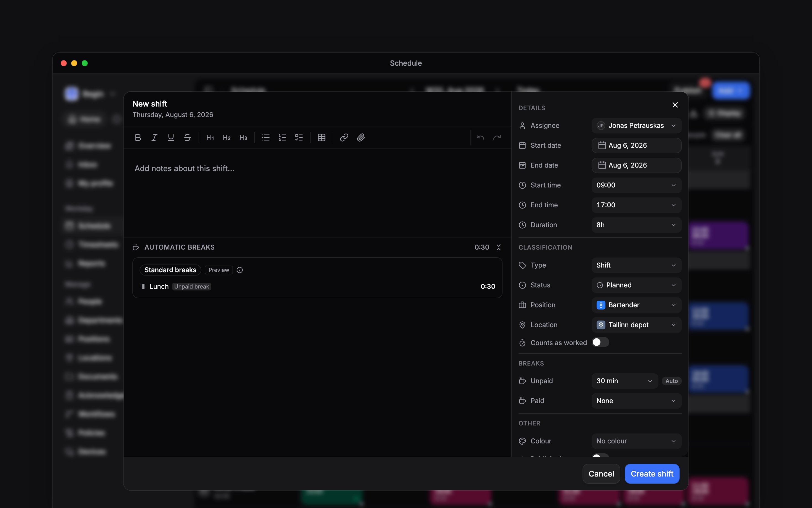Pick an End date from the date field
This screenshot has width=812, height=508.
click(x=636, y=165)
